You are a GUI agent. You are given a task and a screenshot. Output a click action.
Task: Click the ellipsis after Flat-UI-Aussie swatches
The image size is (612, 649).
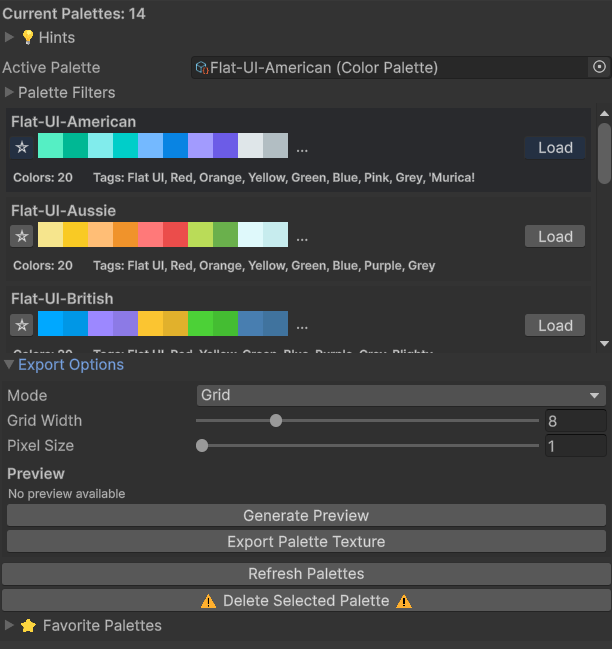pyautogui.click(x=302, y=239)
